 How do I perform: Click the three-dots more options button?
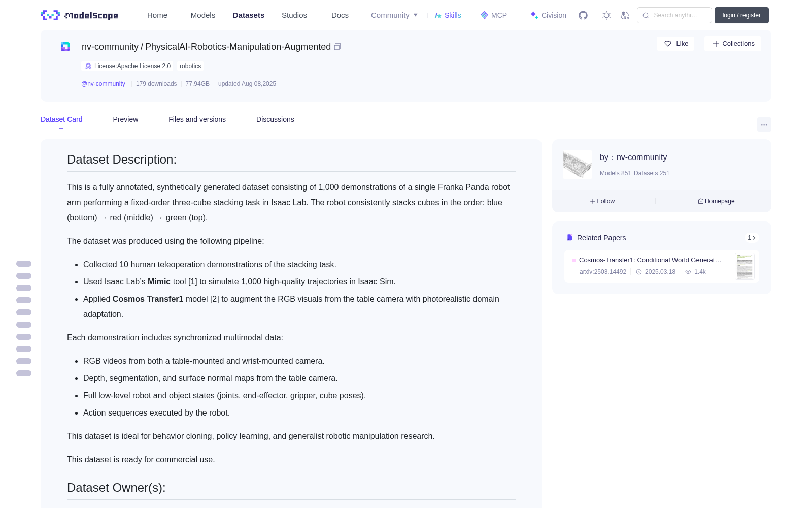764,125
